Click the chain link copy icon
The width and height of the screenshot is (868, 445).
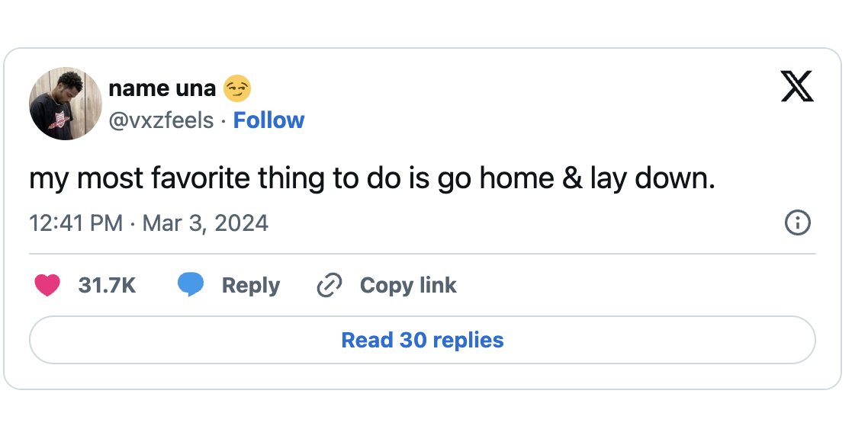[x=329, y=286]
